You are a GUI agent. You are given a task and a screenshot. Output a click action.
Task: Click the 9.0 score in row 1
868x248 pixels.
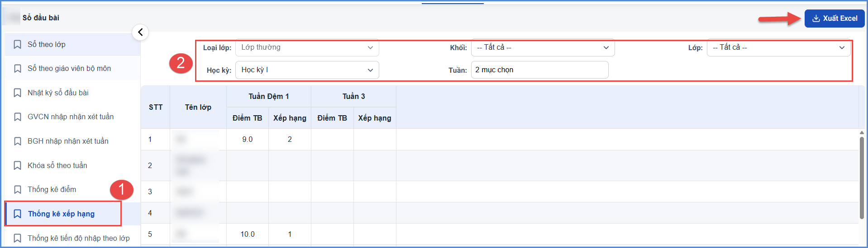coord(248,140)
